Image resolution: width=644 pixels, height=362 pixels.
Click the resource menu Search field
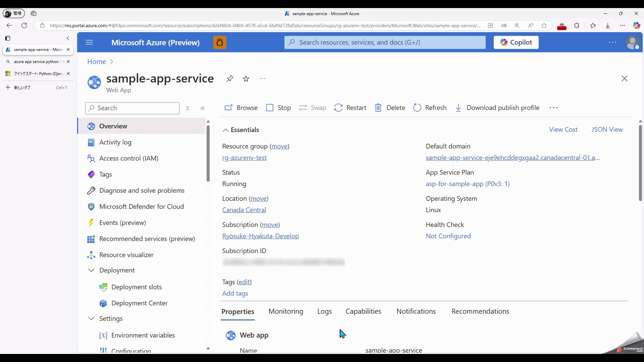(132, 108)
